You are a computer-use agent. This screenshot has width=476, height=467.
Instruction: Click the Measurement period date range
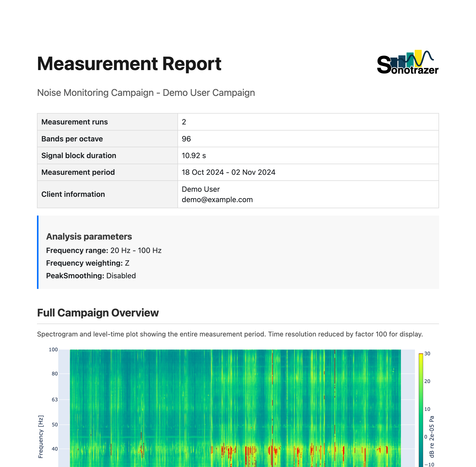[x=229, y=172]
